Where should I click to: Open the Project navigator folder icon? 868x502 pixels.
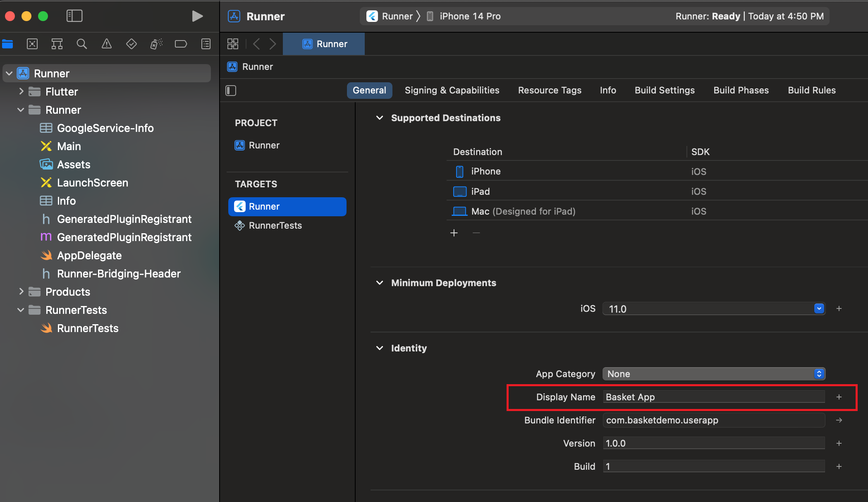point(7,44)
